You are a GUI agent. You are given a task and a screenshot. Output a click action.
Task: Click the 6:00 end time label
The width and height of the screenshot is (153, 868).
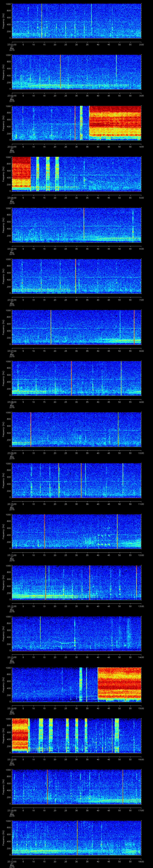141,249
